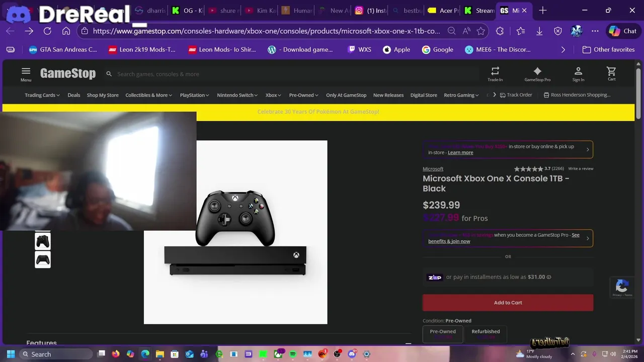
Task: Open browser downloads icon
Action: (x=539, y=31)
